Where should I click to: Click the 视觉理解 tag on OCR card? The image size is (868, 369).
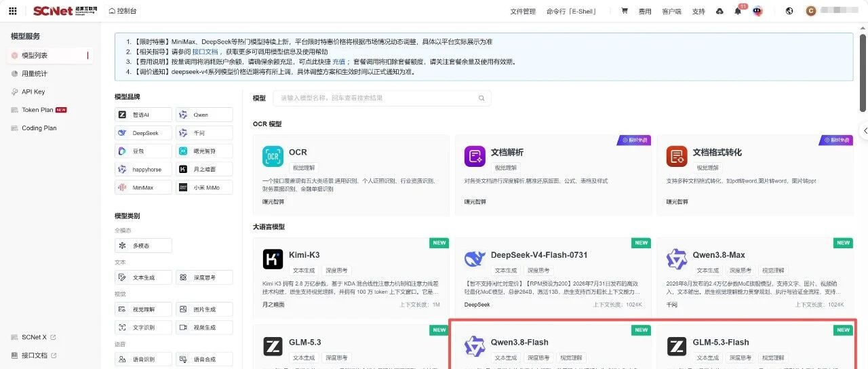(x=303, y=168)
